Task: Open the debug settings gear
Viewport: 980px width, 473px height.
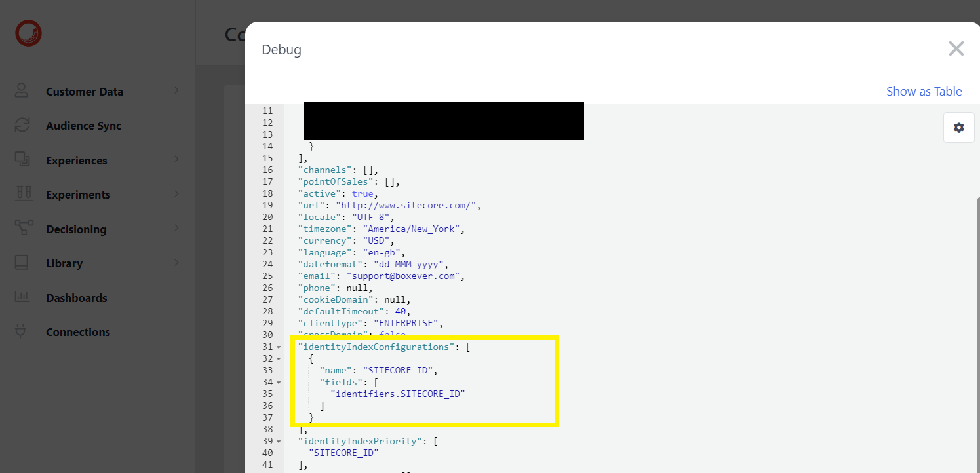Action: (958, 127)
